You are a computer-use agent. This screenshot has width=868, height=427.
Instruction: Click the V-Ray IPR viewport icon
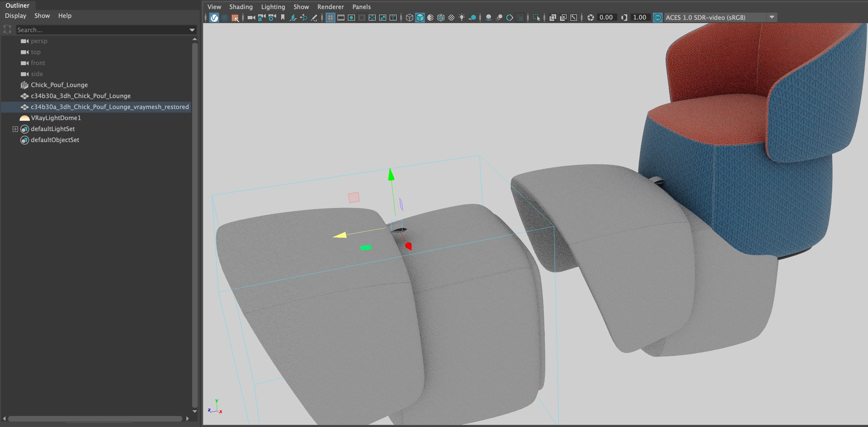[214, 18]
